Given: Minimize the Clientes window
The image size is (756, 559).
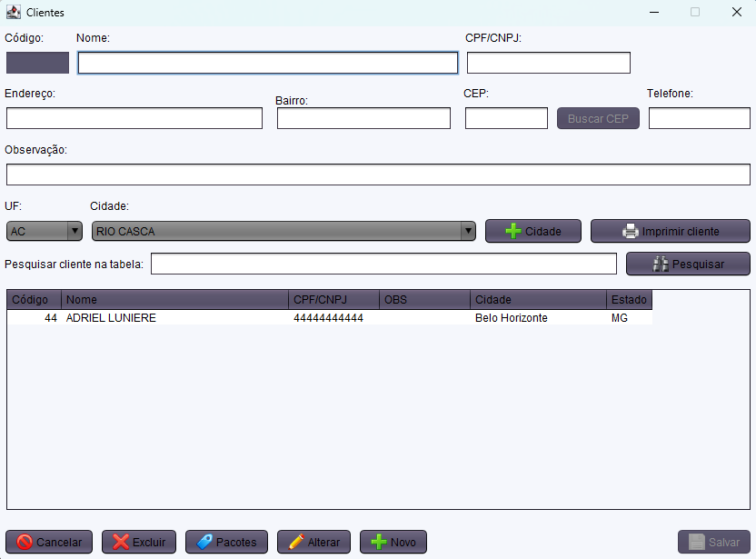Looking at the screenshot, I should [x=654, y=12].
